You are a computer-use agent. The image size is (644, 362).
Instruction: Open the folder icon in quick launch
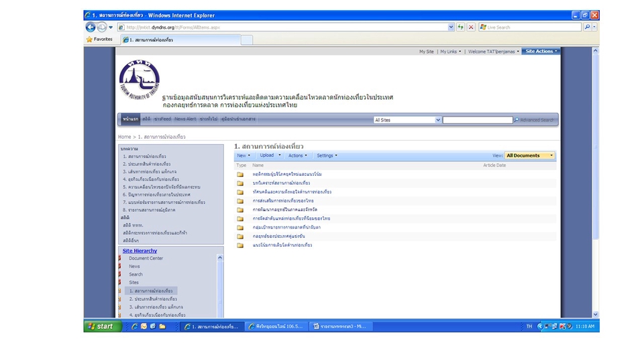162,326
